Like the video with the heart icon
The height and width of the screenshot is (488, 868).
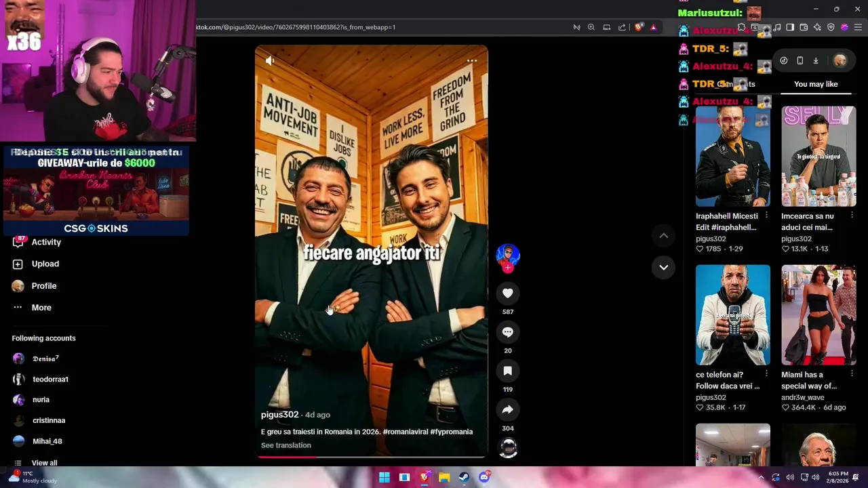pyautogui.click(x=508, y=293)
